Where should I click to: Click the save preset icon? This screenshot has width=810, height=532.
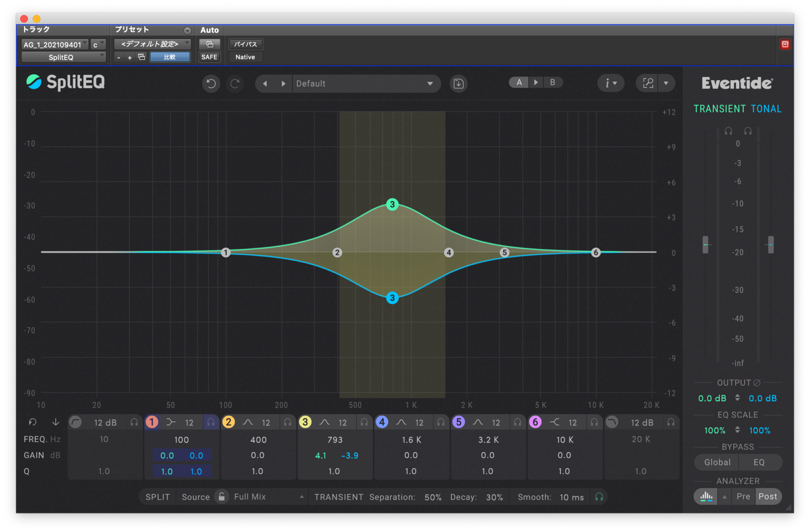coord(459,84)
